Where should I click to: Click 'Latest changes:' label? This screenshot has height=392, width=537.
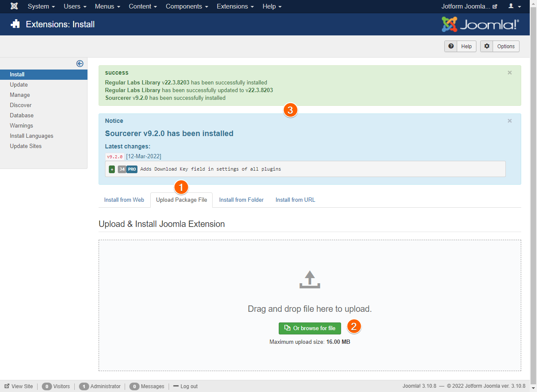pos(128,147)
